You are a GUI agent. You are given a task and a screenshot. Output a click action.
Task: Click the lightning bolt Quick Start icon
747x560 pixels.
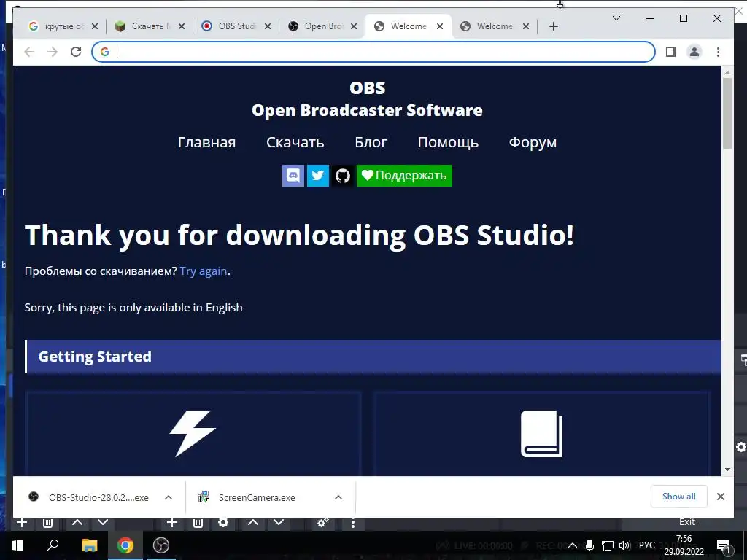point(193,433)
